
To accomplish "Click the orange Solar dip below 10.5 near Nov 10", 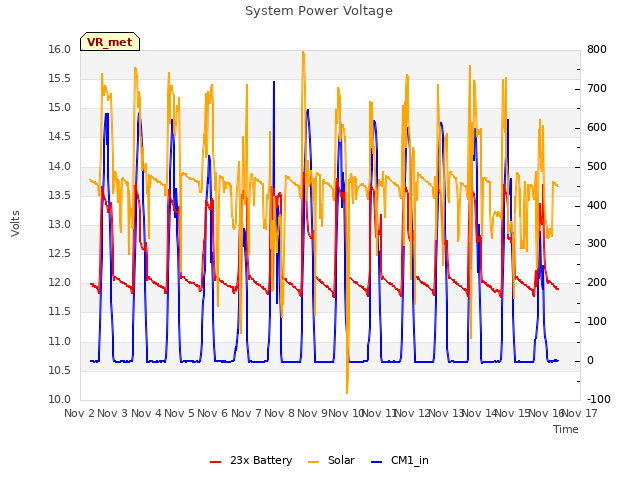I will click(x=347, y=384).
